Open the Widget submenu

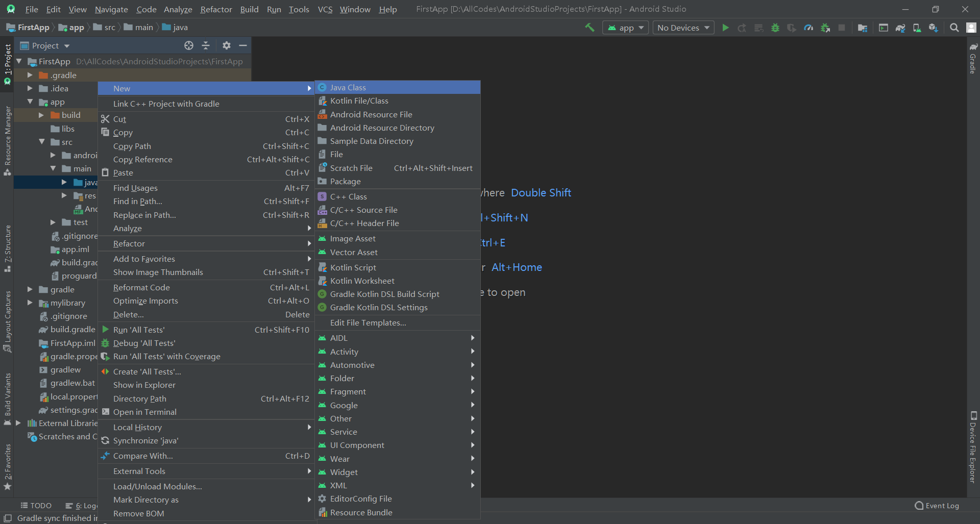[x=398, y=472]
